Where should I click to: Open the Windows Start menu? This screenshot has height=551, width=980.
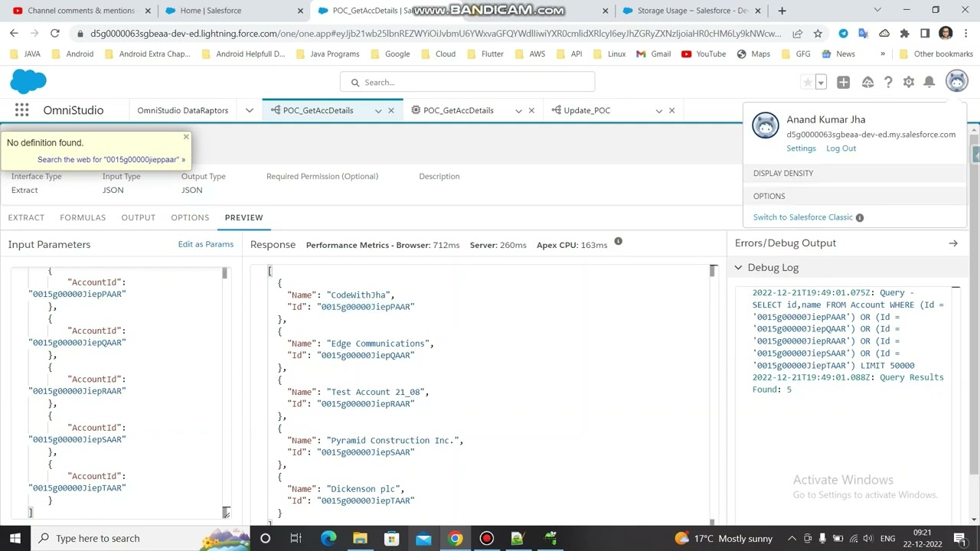(x=15, y=538)
